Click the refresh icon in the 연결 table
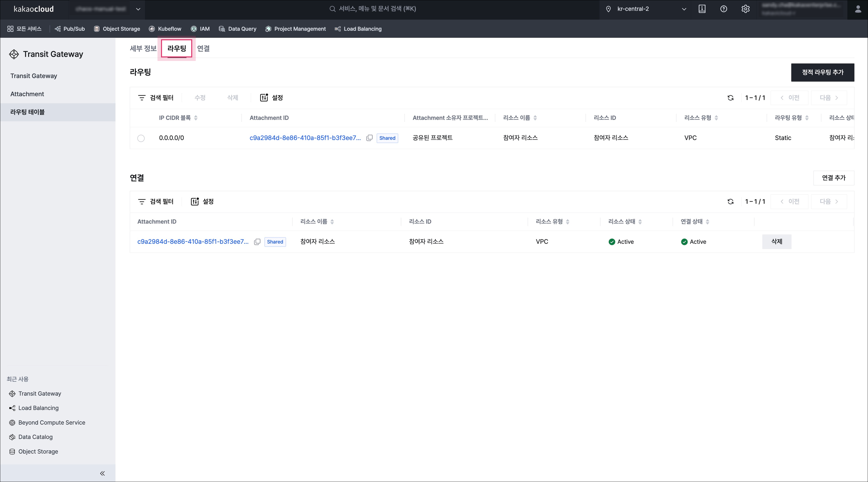This screenshot has height=482, width=868. pos(730,202)
